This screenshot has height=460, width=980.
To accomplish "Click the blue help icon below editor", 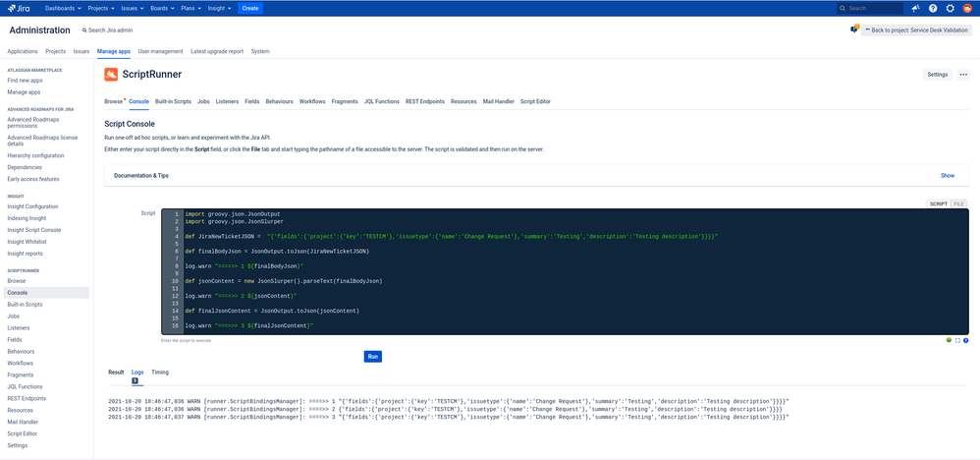I will pyautogui.click(x=965, y=340).
